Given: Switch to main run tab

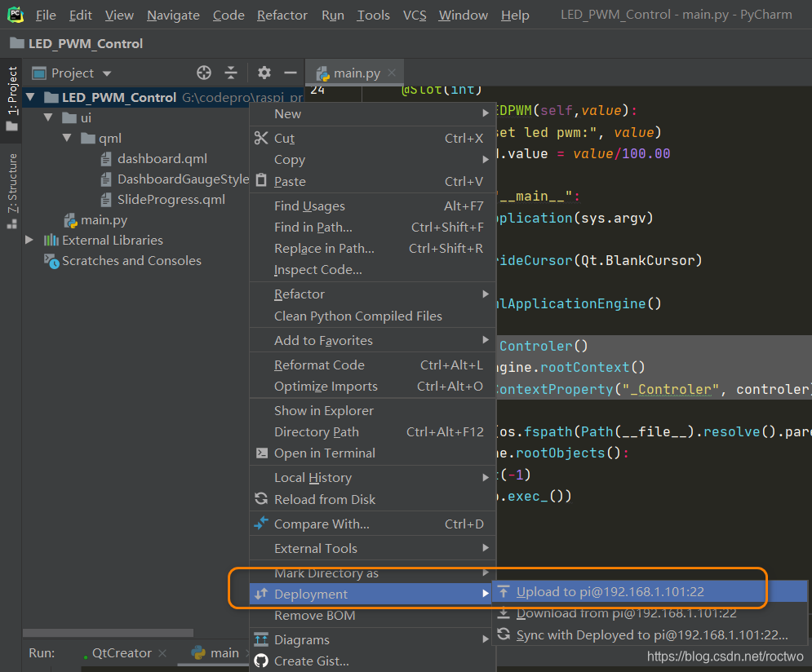Looking at the screenshot, I should [215, 653].
